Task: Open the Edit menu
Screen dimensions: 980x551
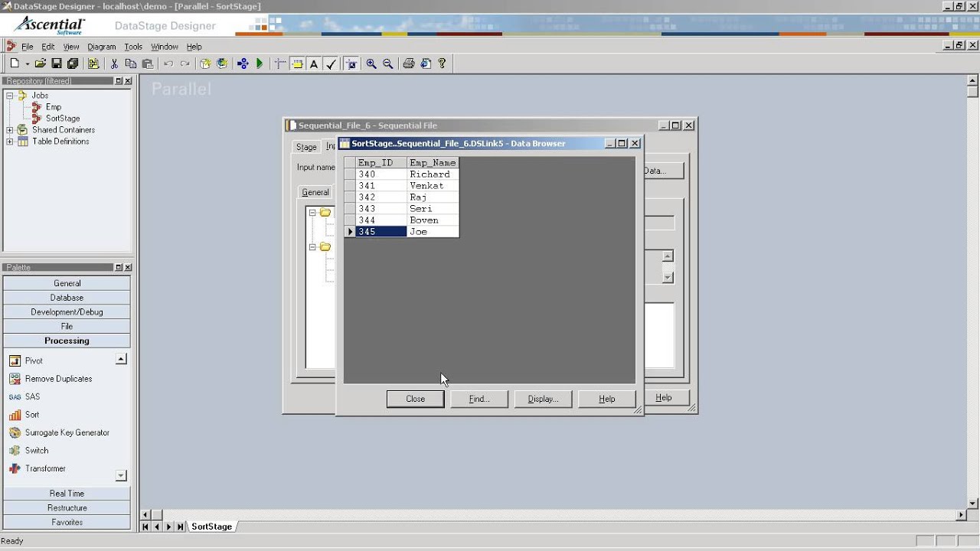Action: (48, 47)
